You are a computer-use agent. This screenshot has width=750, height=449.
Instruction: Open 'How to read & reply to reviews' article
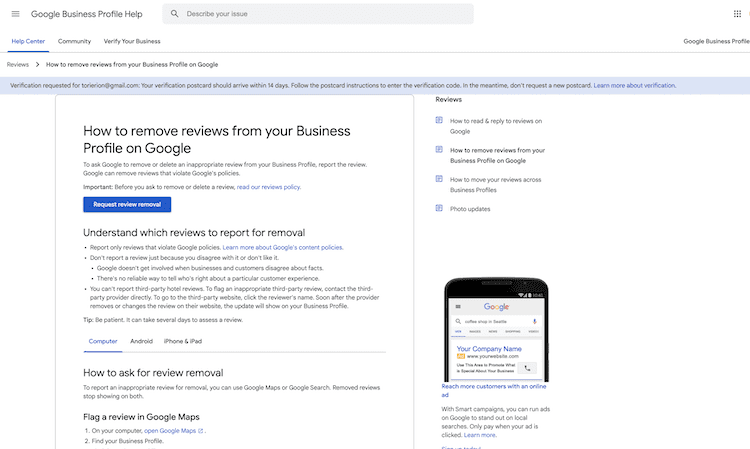(x=496, y=126)
